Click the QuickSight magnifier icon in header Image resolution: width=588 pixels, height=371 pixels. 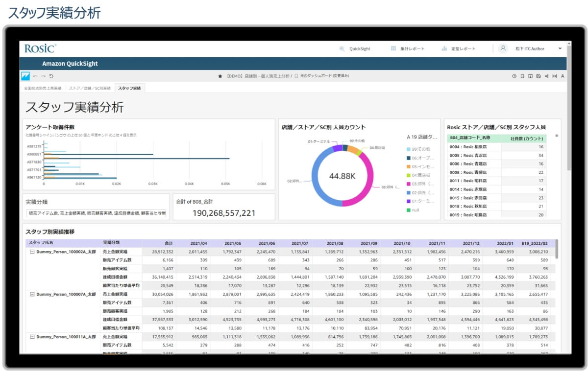(342, 49)
